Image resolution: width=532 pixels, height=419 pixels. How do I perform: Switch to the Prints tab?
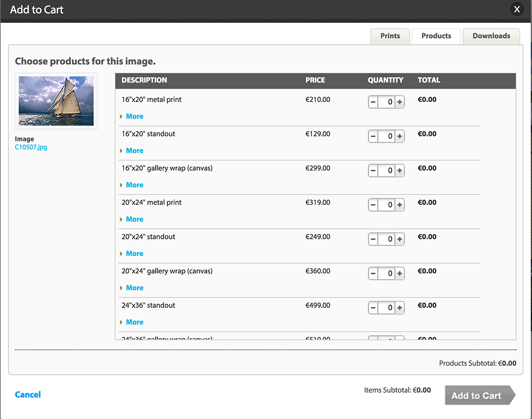390,36
